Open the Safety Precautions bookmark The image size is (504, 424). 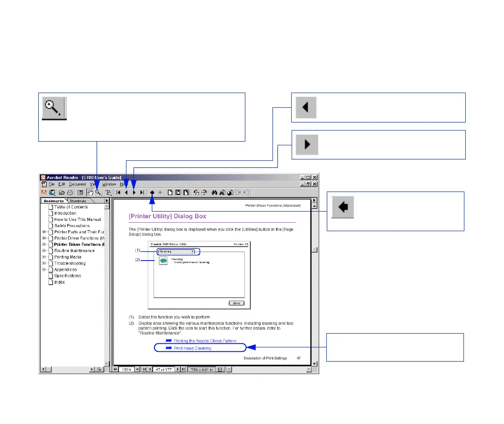[x=72, y=226]
